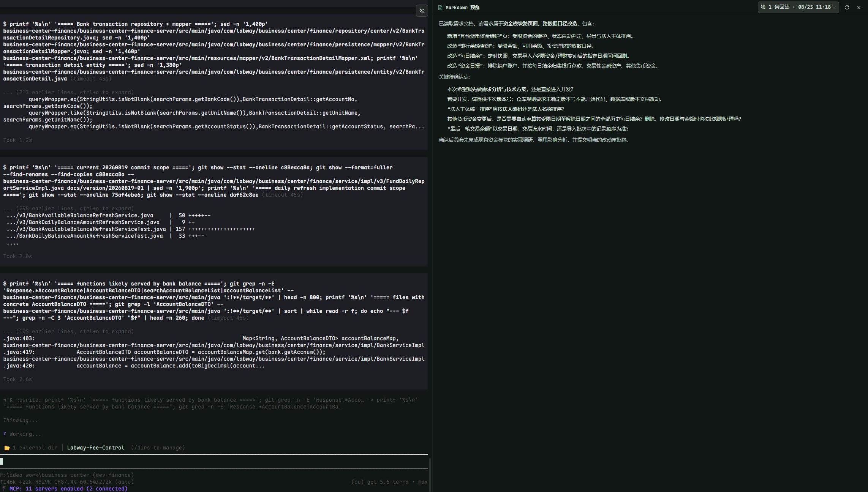
Task: Click the “法人主体统一排序” question line
Action: (x=506, y=109)
